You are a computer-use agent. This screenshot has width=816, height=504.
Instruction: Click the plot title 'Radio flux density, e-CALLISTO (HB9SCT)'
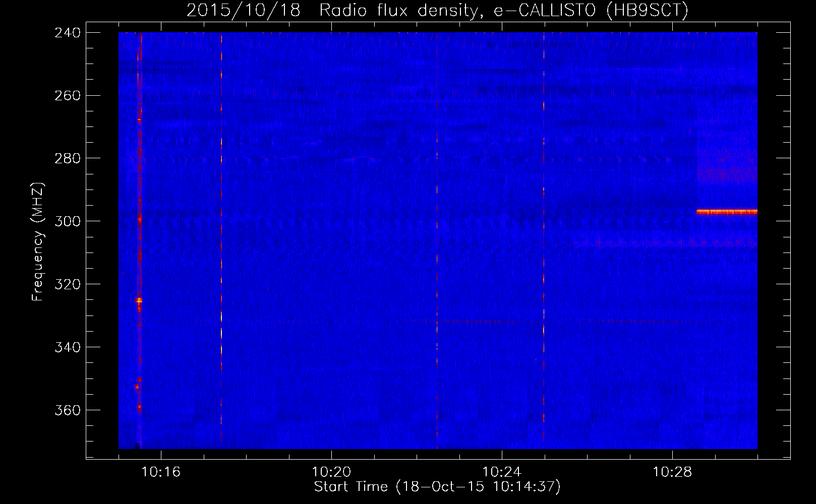(504, 10)
